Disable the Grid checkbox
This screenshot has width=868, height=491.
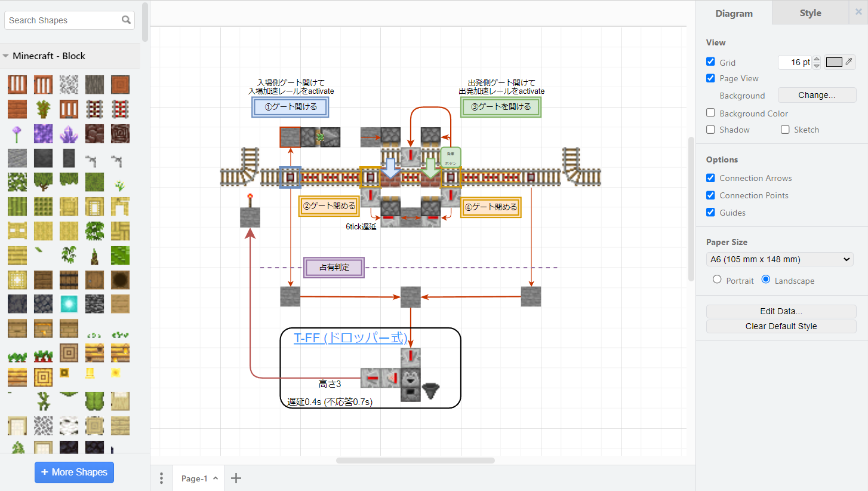710,62
